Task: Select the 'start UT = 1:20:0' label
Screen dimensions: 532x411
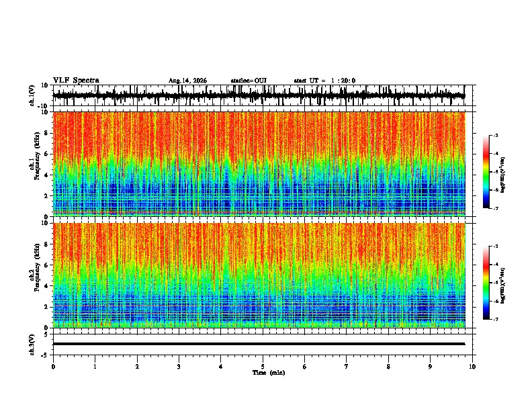Action: [x=324, y=81]
